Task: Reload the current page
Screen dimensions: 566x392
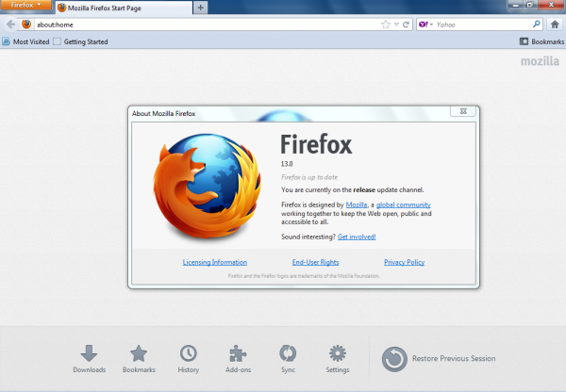Action: click(406, 24)
